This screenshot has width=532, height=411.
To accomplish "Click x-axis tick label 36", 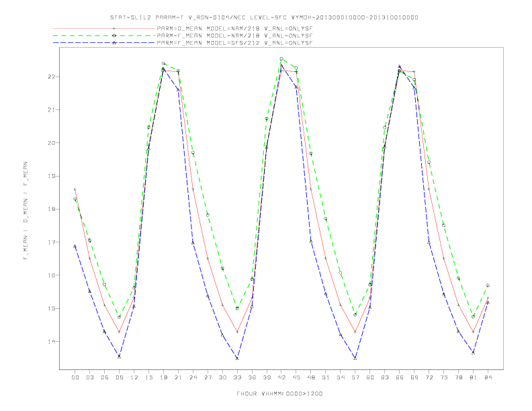I will [x=252, y=377].
